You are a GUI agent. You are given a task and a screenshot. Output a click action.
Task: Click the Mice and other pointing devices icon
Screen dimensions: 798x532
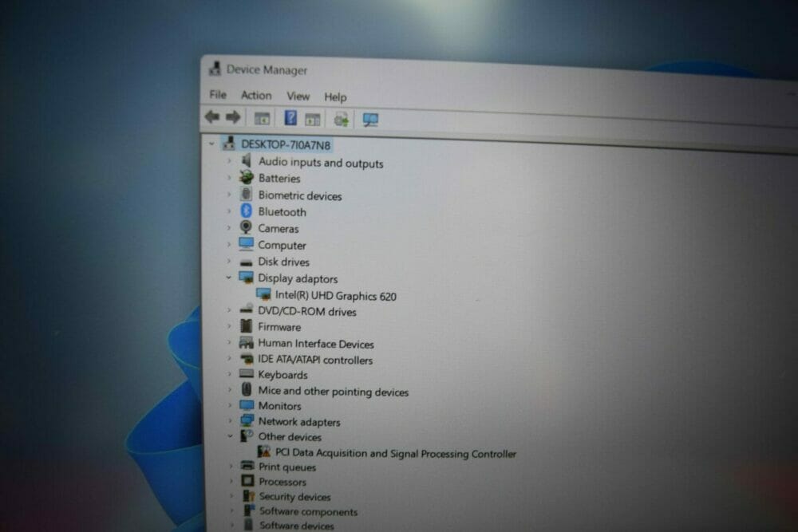pos(247,389)
